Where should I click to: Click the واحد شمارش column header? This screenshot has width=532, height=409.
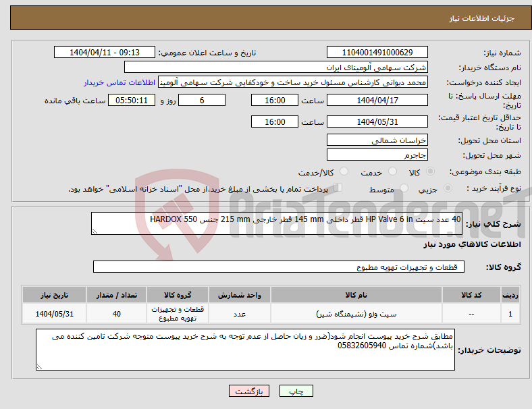(x=240, y=295)
